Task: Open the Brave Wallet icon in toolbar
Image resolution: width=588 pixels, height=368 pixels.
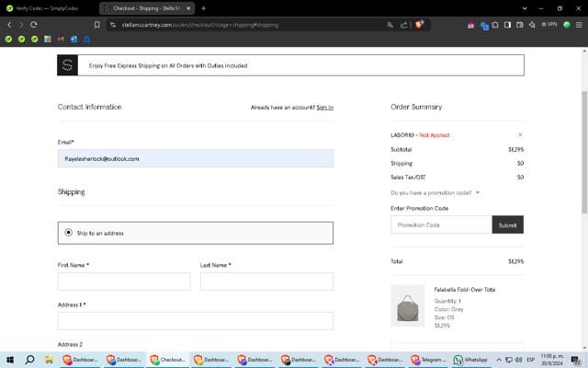Action: (519, 25)
